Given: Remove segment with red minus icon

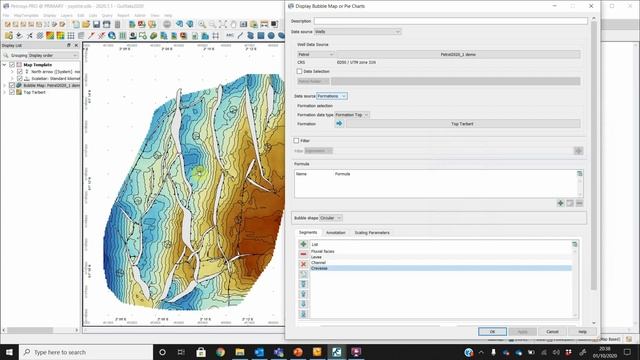Looking at the screenshot, I should pos(303,254).
